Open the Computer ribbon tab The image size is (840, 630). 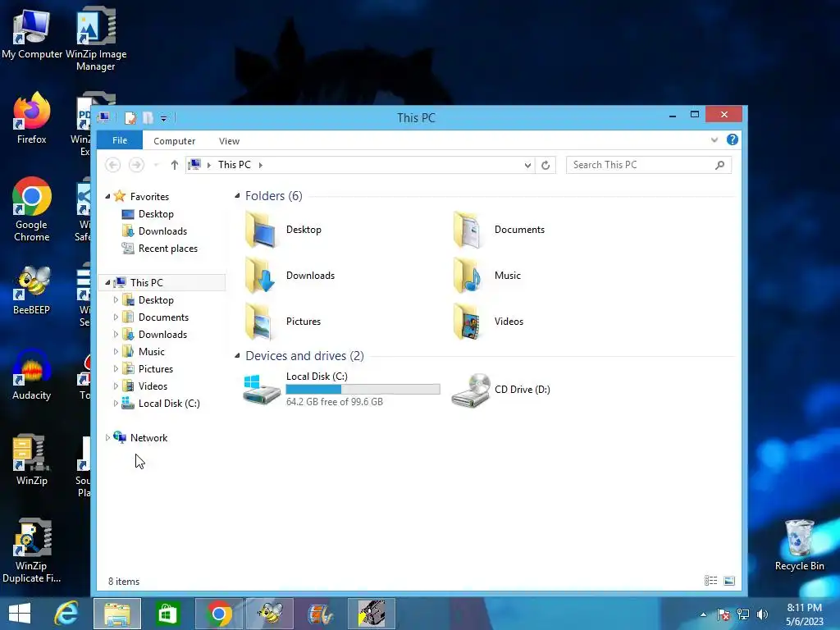pyautogui.click(x=174, y=141)
